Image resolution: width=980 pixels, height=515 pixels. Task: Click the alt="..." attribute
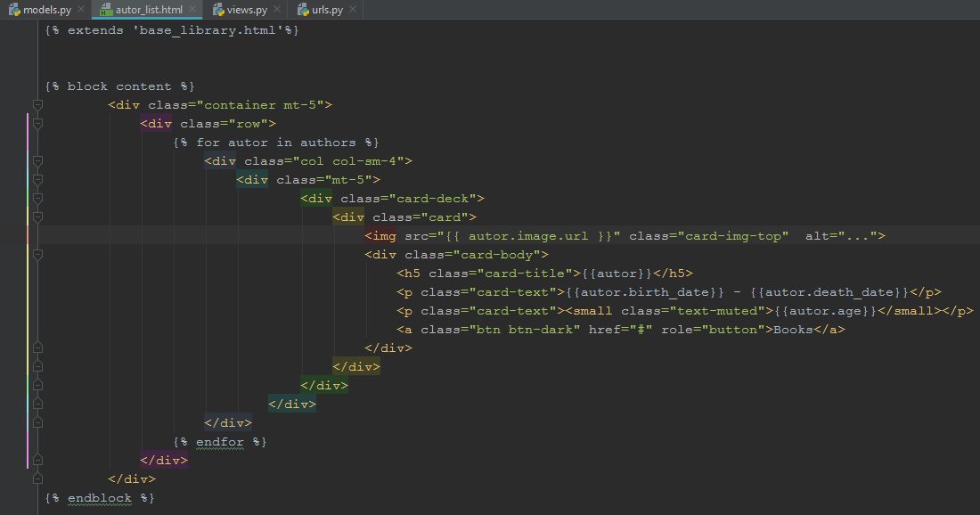(x=841, y=236)
